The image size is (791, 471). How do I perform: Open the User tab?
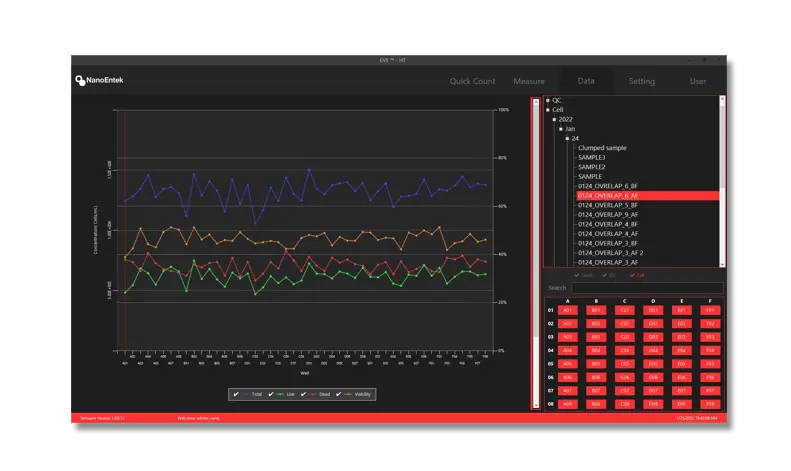[x=698, y=81]
